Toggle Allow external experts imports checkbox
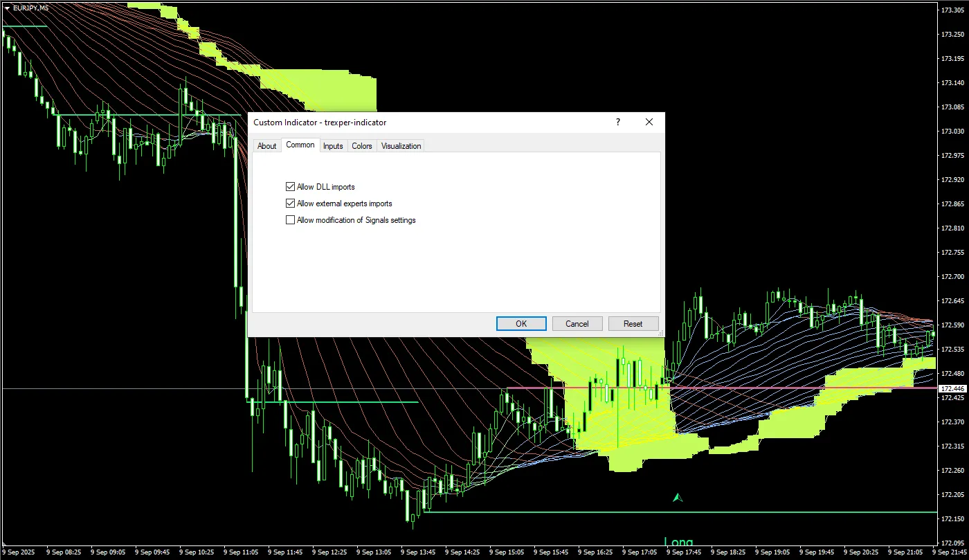Image resolution: width=969 pixels, height=560 pixels. pos(291,204)
